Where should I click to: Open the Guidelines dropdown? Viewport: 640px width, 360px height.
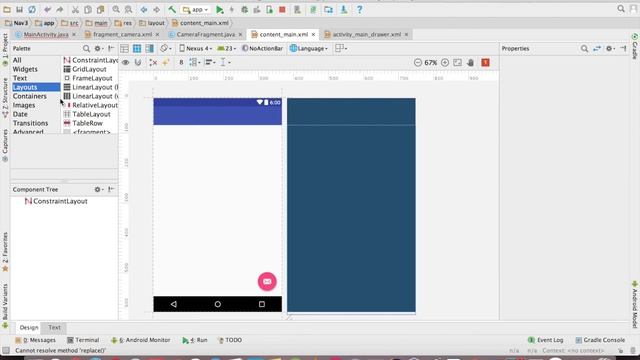pos(225,62)
